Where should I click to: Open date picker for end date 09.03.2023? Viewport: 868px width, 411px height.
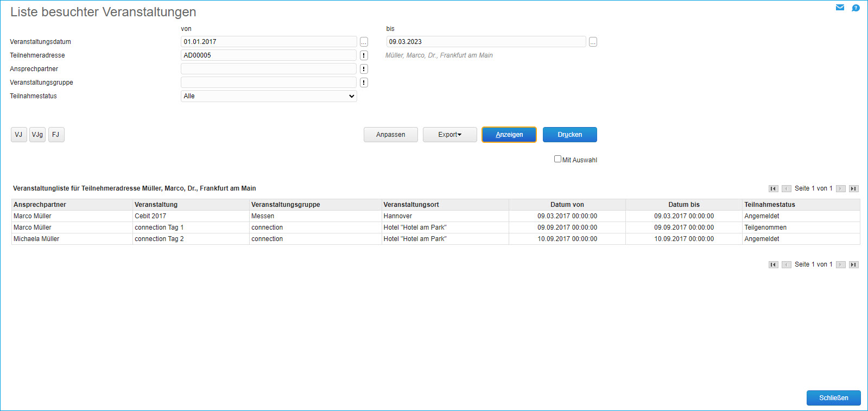click(x=593, y=42)
